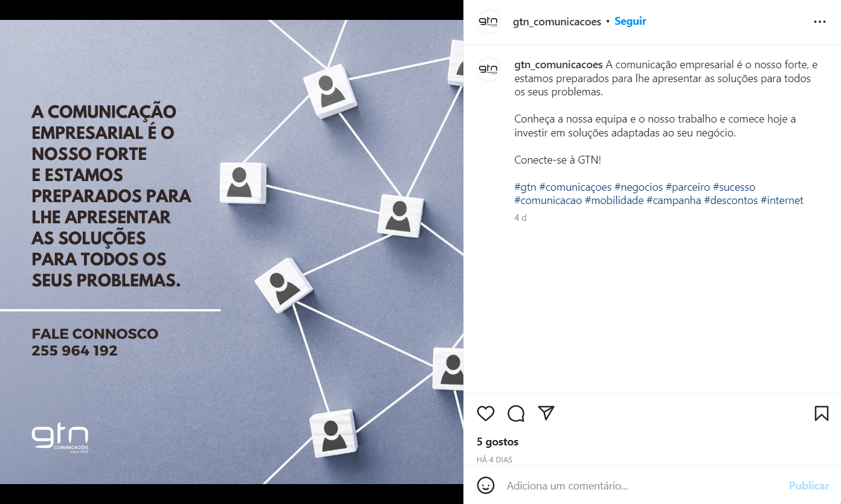Viewport: 841px width, 504px height.
Task: Focus the Adiciona um comentário field
Action: coord(643,485)
